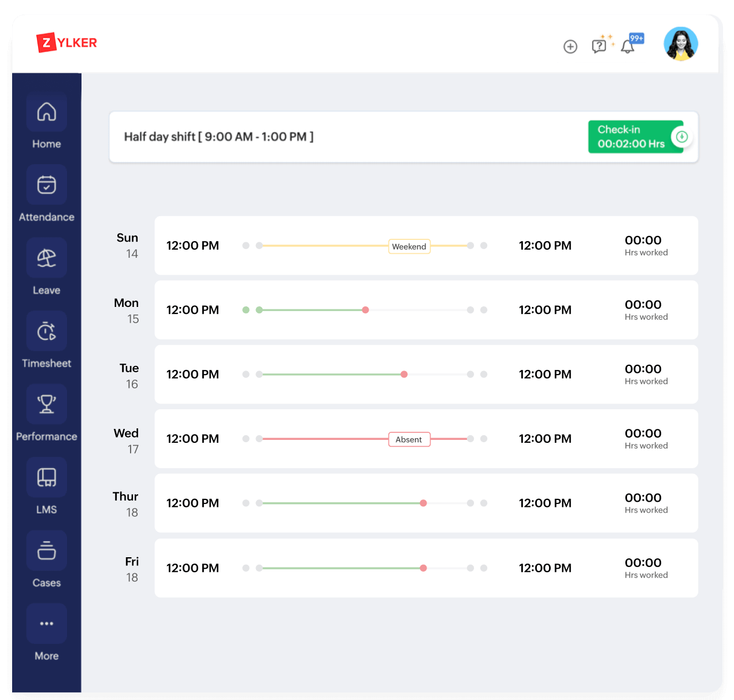Open the user profile avatar

pos(680,44)
